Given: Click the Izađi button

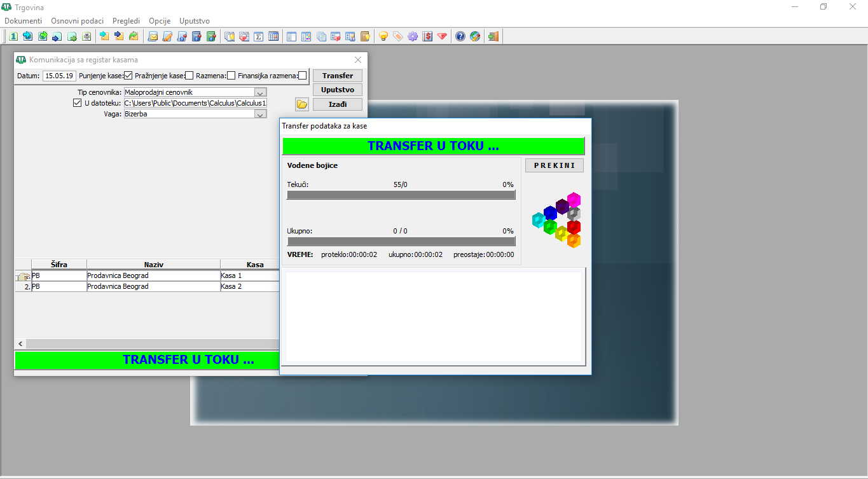Looking at the screenshot, I should pos(337,104).
